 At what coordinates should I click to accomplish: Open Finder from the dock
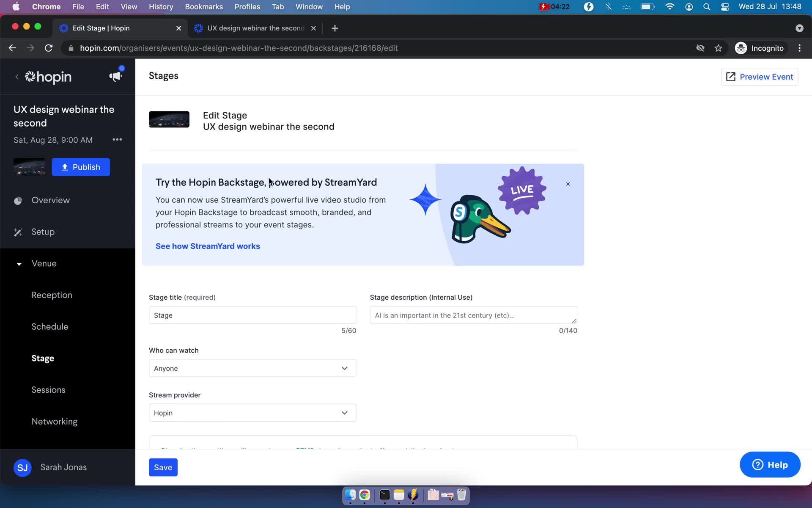tap(350, 494)
